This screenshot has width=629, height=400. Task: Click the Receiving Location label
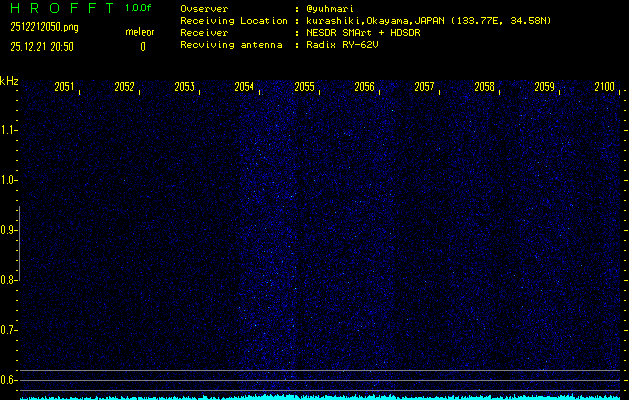click(234, 21)
